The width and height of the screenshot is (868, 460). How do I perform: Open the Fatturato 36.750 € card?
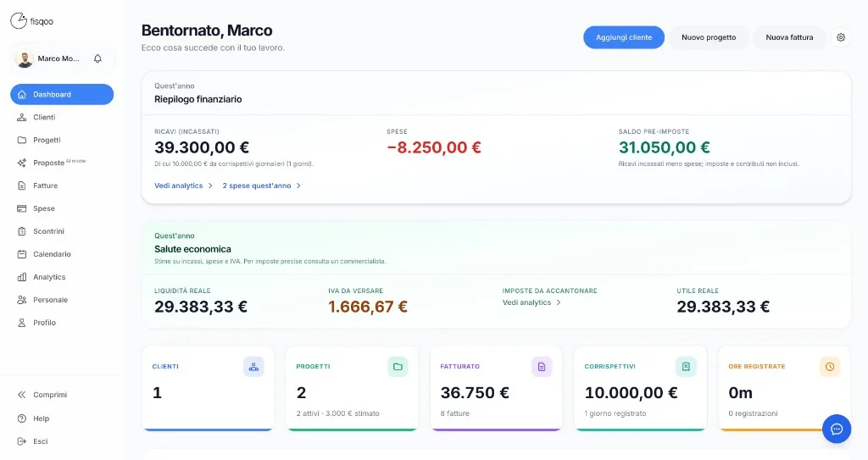(496, 387)
